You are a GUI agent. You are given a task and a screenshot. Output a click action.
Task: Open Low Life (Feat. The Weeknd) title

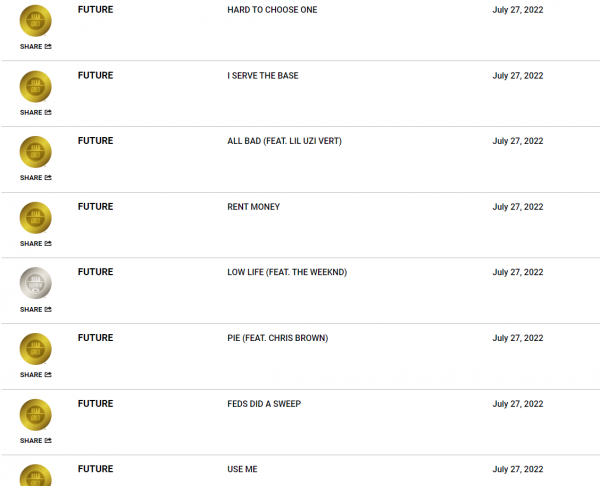(x=287, y=272)
